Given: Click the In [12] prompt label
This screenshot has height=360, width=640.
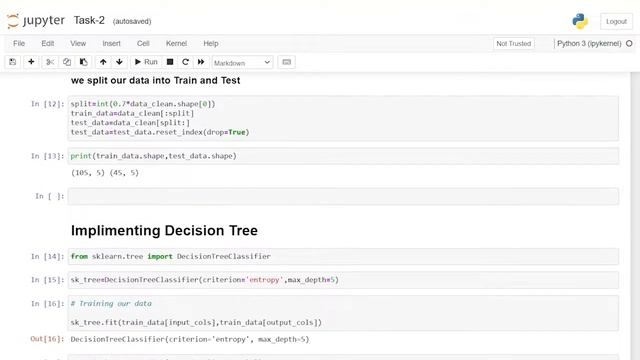Looking at the screenshot, I should (x=47, y=104).
